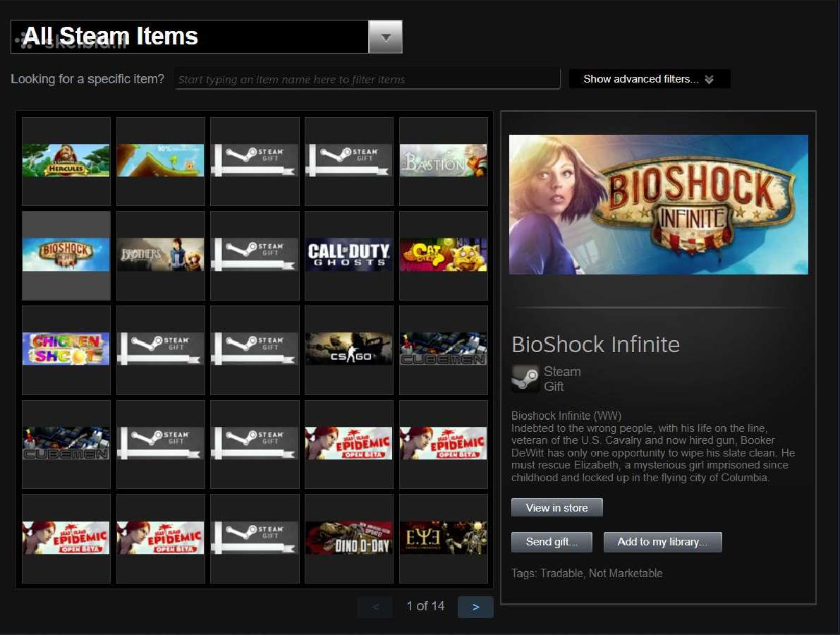
Task: Select the E.Y.E game item
Action: click(443, 538)
